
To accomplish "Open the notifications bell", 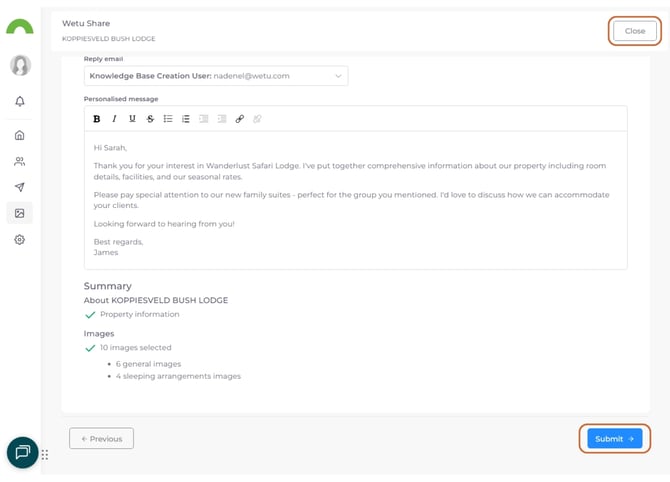I will [20, 101].
